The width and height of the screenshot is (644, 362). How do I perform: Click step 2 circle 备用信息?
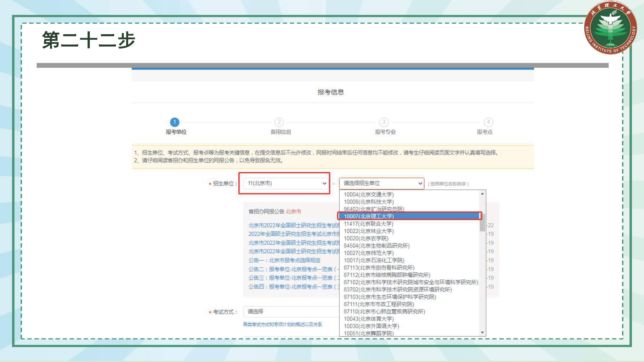pyautogui.click(x=279, y=122)
